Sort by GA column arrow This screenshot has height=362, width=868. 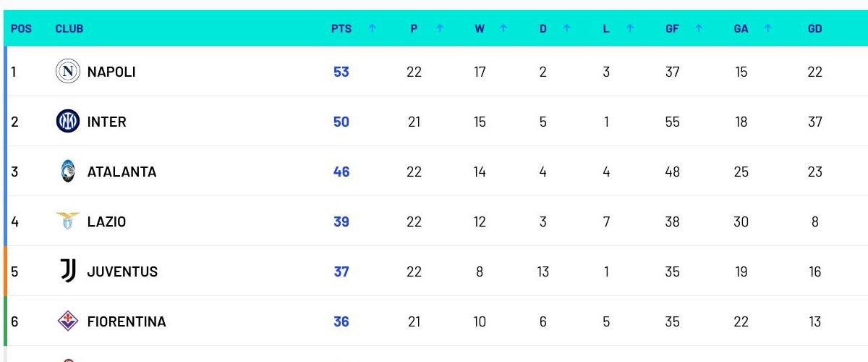click(x=767, y=29)
